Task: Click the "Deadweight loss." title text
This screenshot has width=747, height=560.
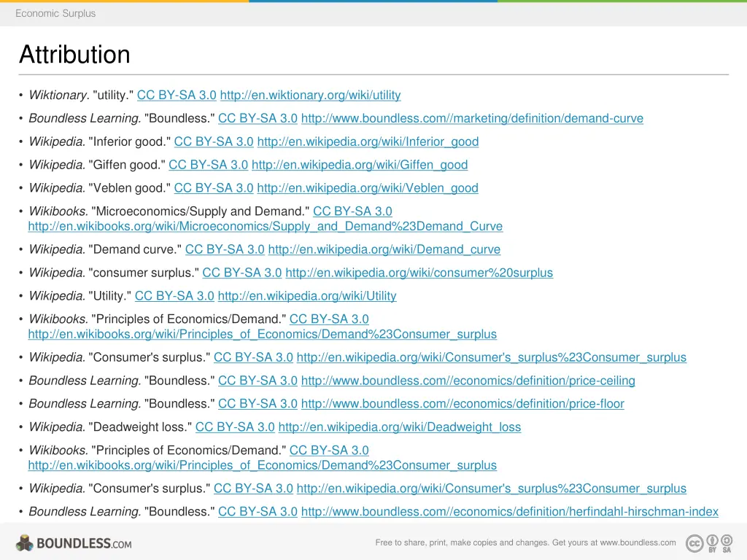Action: [140, 427]
